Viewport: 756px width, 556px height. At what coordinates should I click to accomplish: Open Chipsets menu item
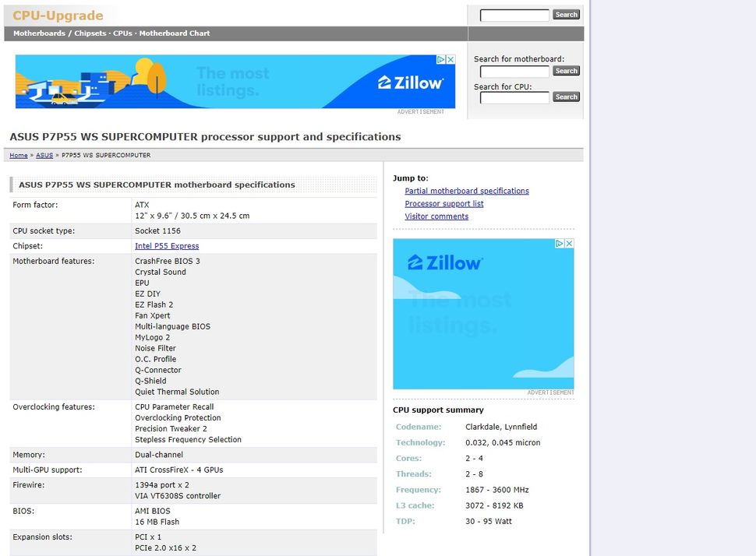(x=90, y=33)
